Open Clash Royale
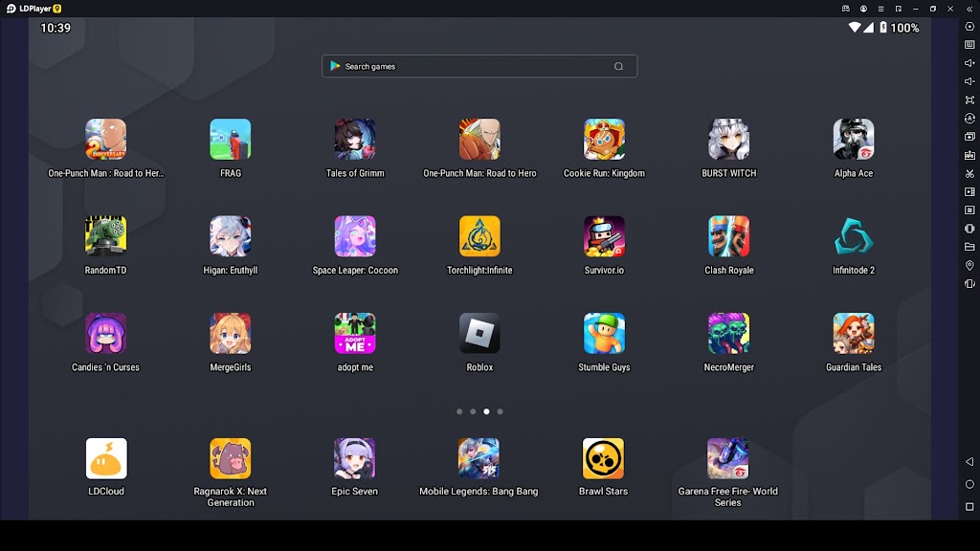 [728, 236]
